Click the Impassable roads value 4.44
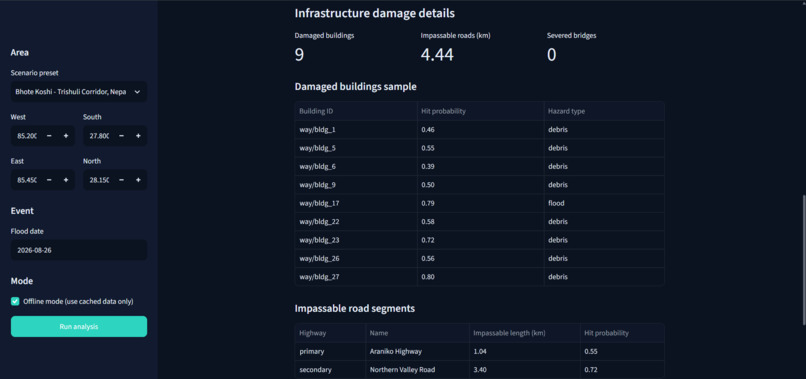This screenshot has width=806, height=379. (437, 55)
